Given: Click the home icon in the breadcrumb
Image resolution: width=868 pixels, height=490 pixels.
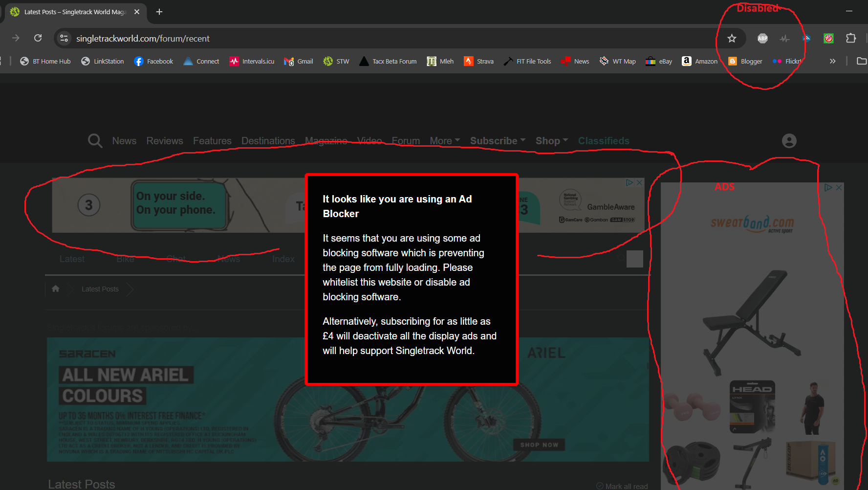Looking at the screenshot, I should coord(55,289).
